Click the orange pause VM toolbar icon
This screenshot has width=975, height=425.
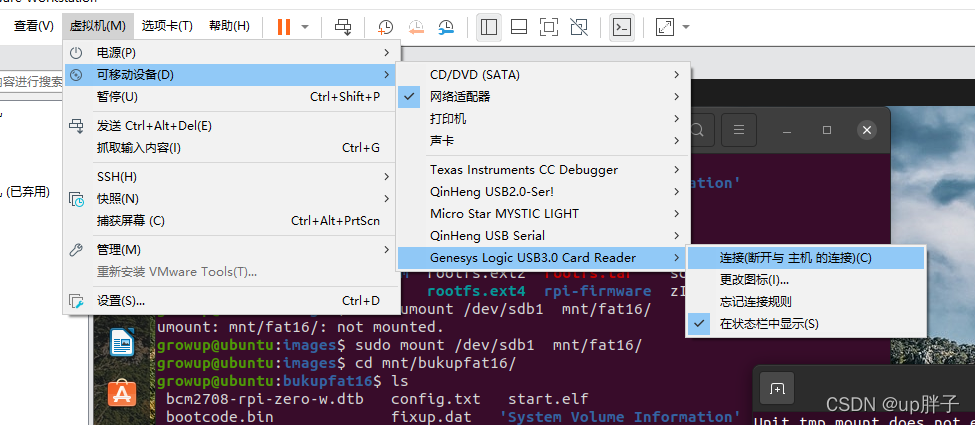[284, 27]
